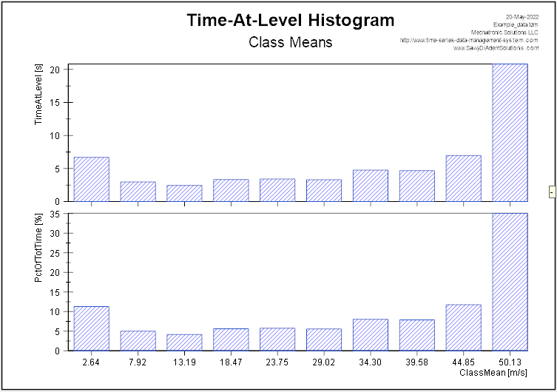Screen dimensions: 557x392
Task: Select the Class Means subtitle
Action: 290,42
